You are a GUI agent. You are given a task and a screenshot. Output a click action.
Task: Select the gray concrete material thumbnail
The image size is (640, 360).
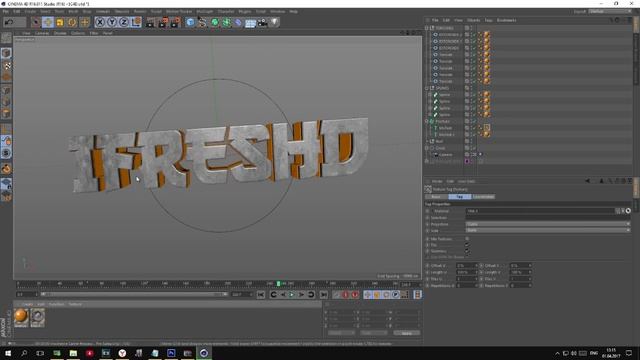tap(38, 317)
